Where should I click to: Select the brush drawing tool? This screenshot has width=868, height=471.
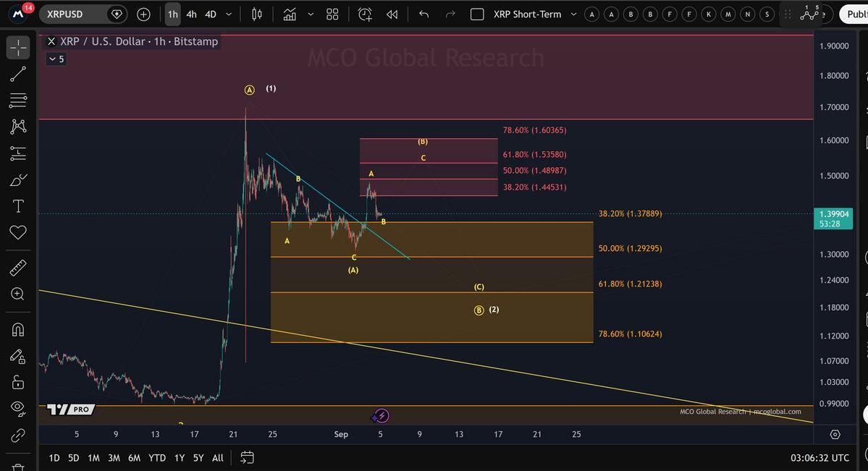click(17, 180)
